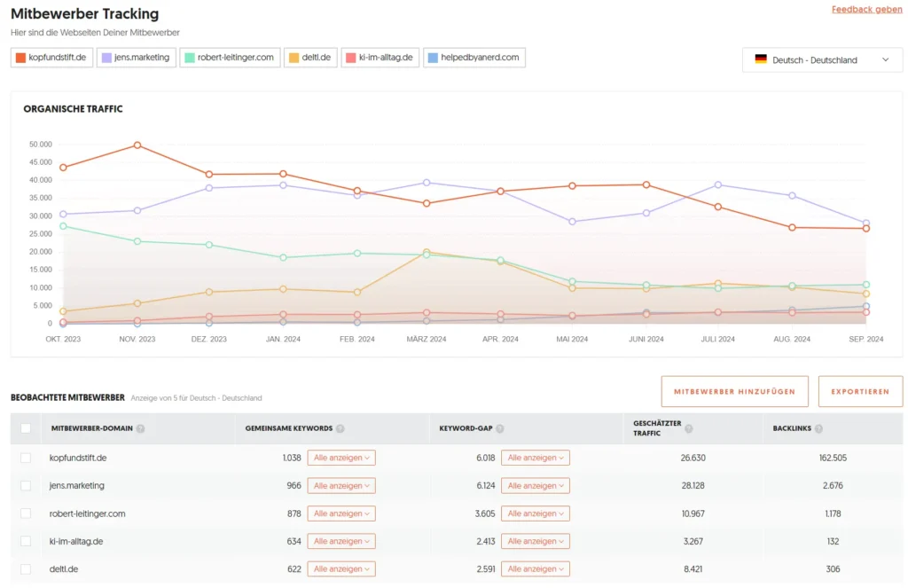Toggle helpedbyanerd.com series in legend
Viewport: 908px width, 588px height.
point(474,58)
